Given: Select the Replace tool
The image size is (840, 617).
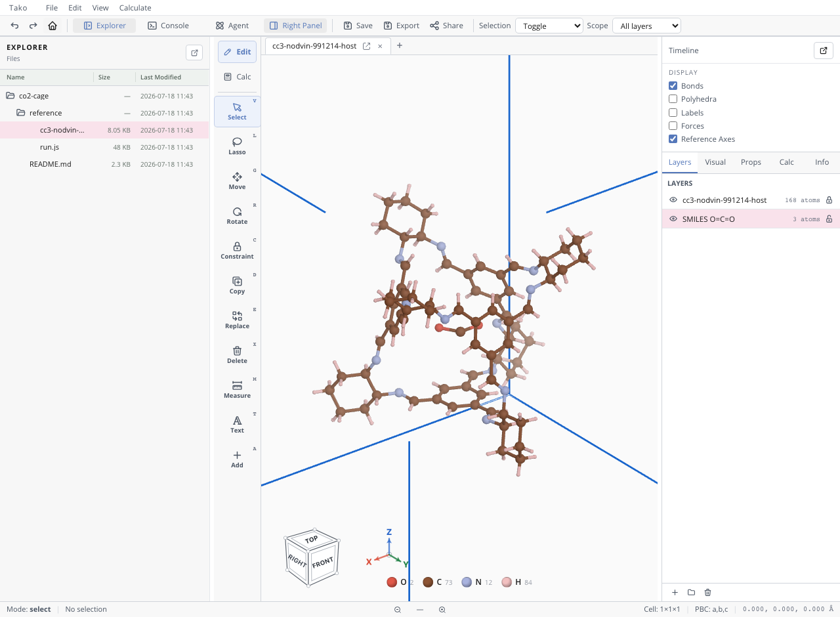Looking at the screenshot, I should click(237, 320).
